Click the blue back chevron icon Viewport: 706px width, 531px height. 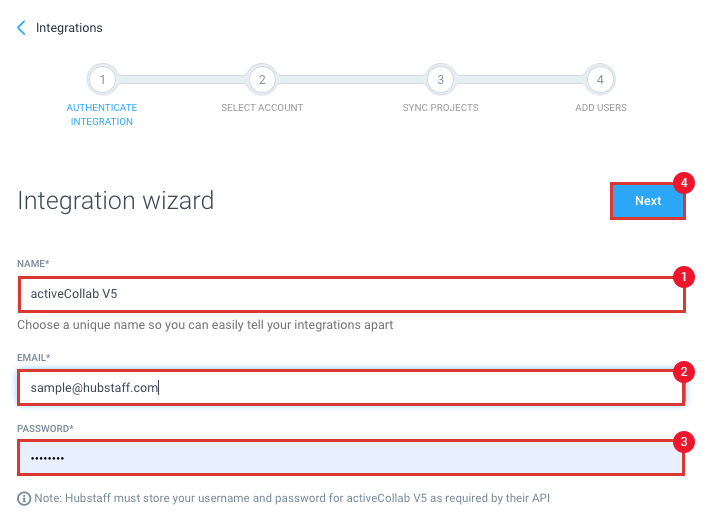21,28
